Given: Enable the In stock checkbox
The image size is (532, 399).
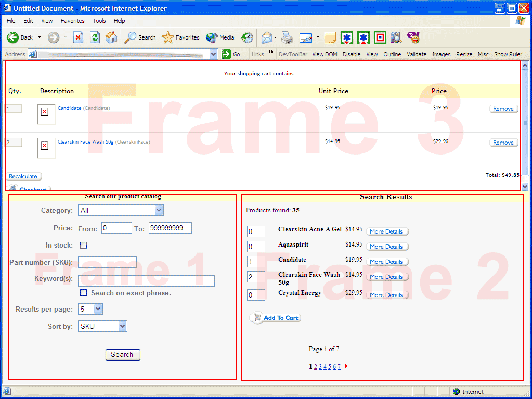Looking at the screenshot, I should point(84,245).
